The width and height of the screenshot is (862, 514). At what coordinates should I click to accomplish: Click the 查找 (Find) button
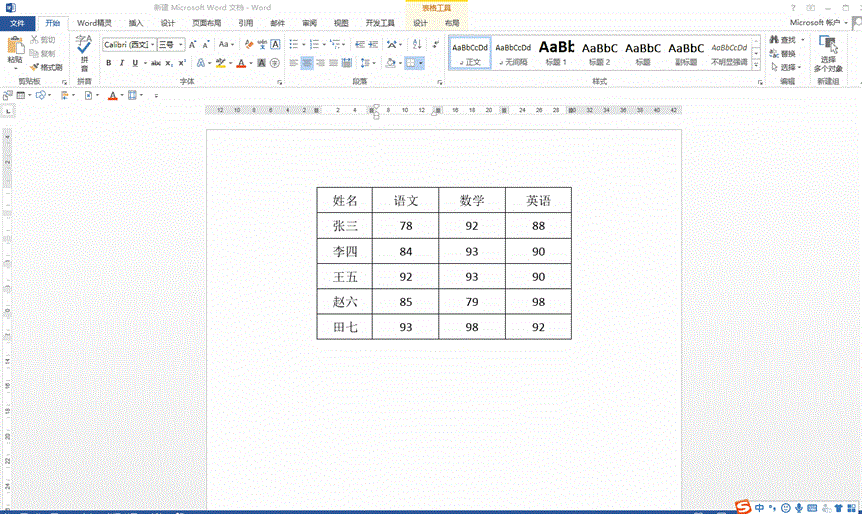tap(782, 40)
